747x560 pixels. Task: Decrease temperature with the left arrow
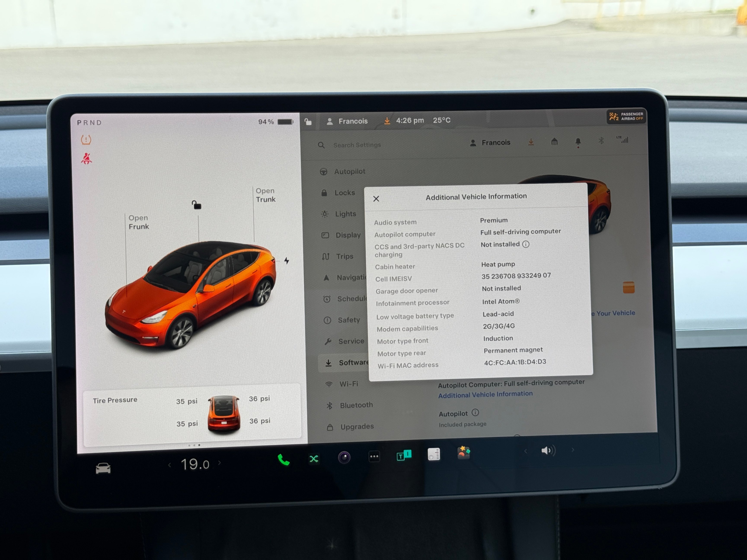click(169, 465)
